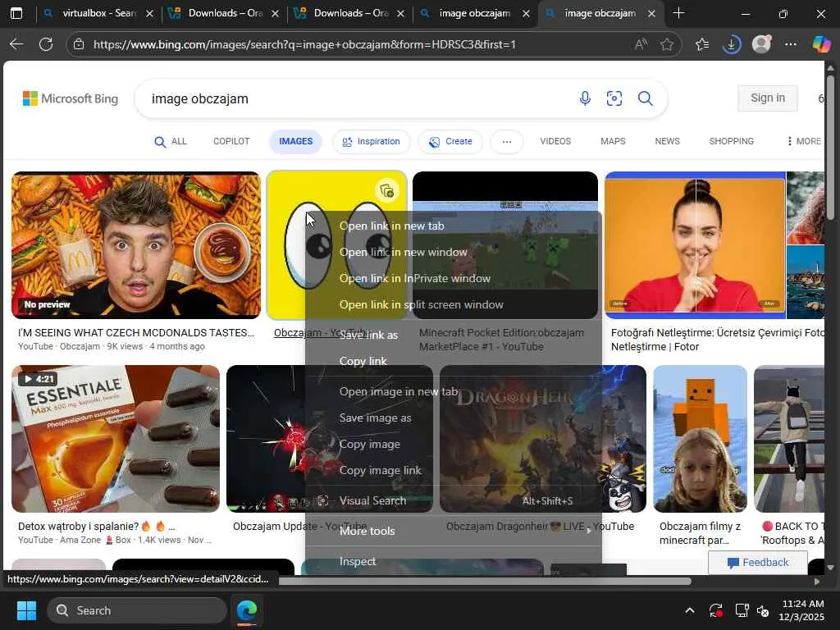Screen dimensions: 840x630
Task: Refresh the Bing images page
Action: click(x=46, y=44)
